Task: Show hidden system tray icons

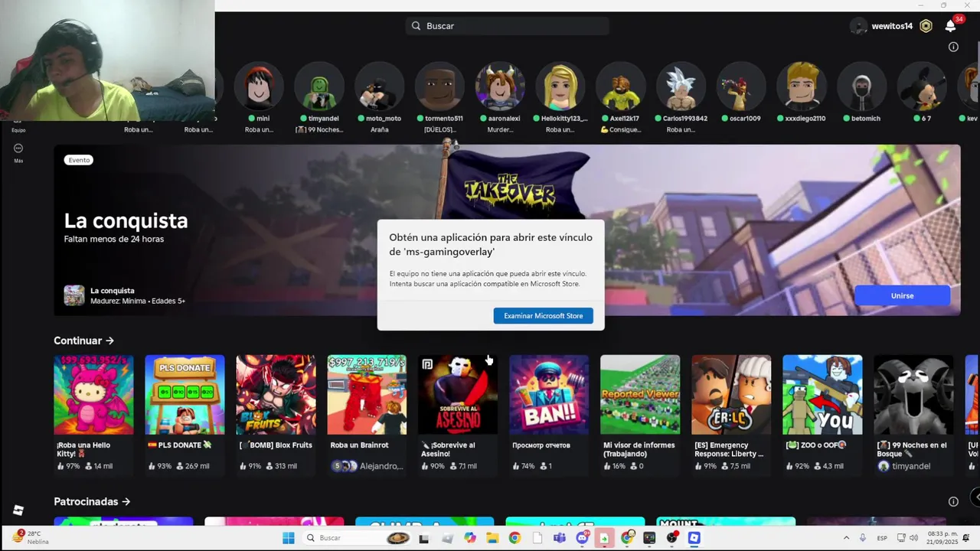Action: tap(846, 538)
